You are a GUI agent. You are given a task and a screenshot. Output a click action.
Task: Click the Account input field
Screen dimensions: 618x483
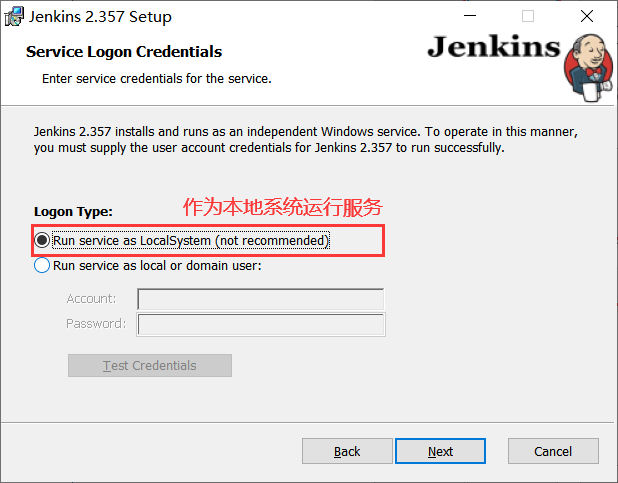click(261, 300)
